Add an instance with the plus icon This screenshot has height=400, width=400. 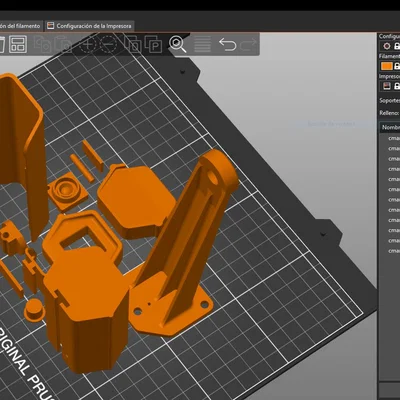click(87, 44)
